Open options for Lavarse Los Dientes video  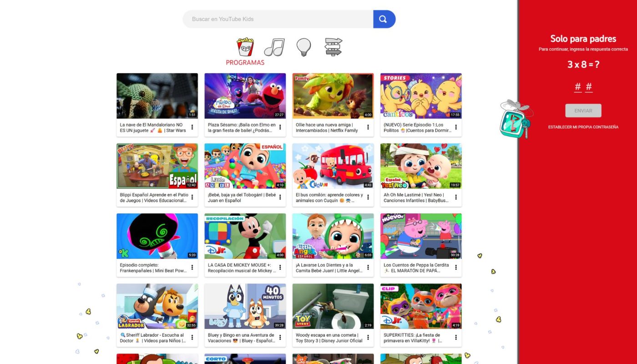coord(368,268)
